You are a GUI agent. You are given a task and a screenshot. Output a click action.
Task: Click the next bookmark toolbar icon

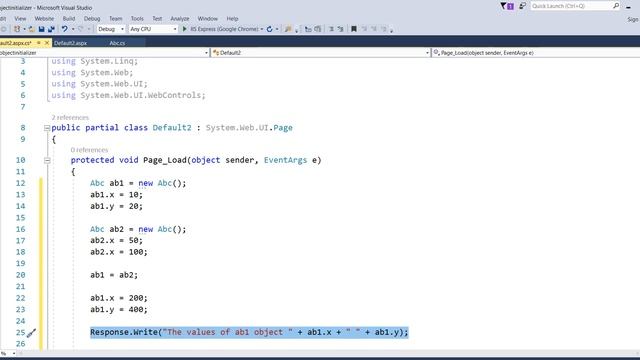374,29
